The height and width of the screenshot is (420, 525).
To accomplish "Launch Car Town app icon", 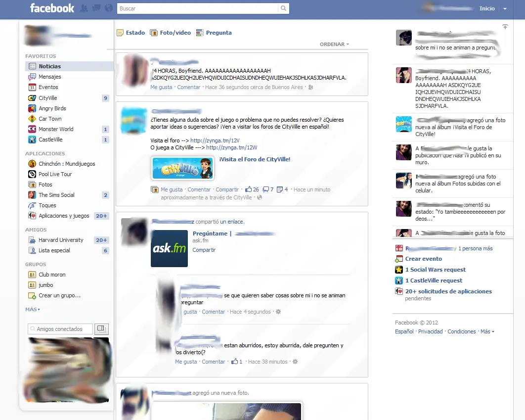I will point(32,119).
